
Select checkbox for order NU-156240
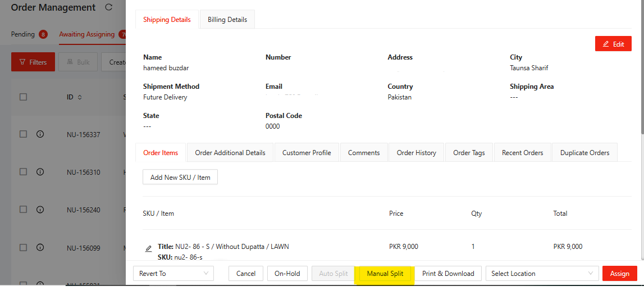coord(23,210)
